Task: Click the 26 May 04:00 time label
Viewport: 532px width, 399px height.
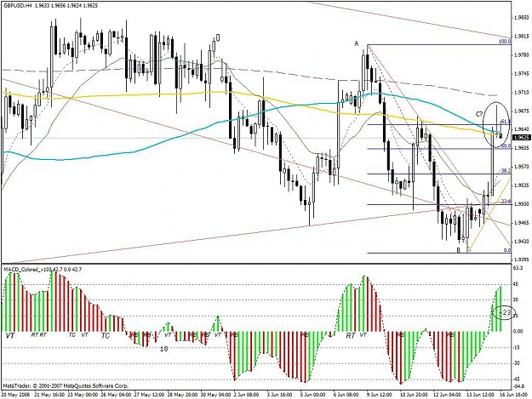Action: click(116, 395)
